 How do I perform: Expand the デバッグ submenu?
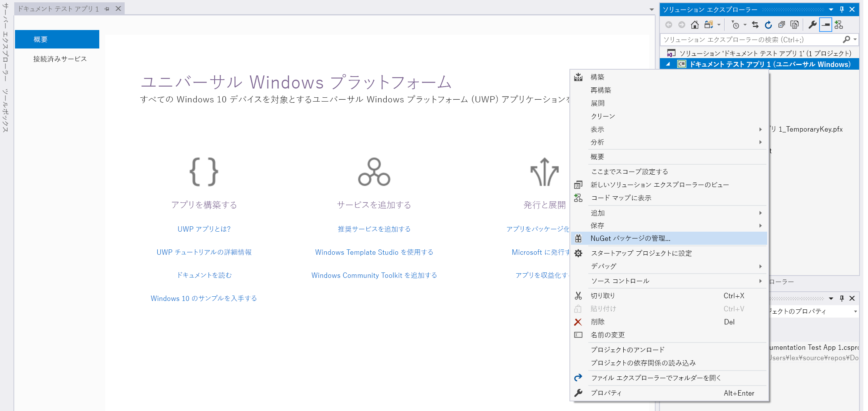(669, 266)
